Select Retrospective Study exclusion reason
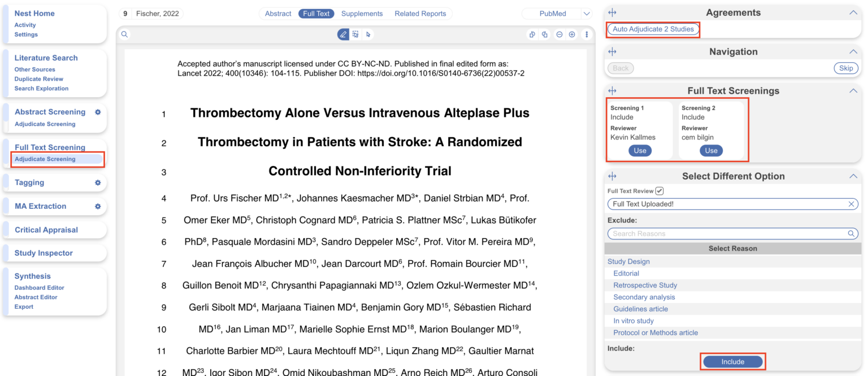 (x=645, y=285)
